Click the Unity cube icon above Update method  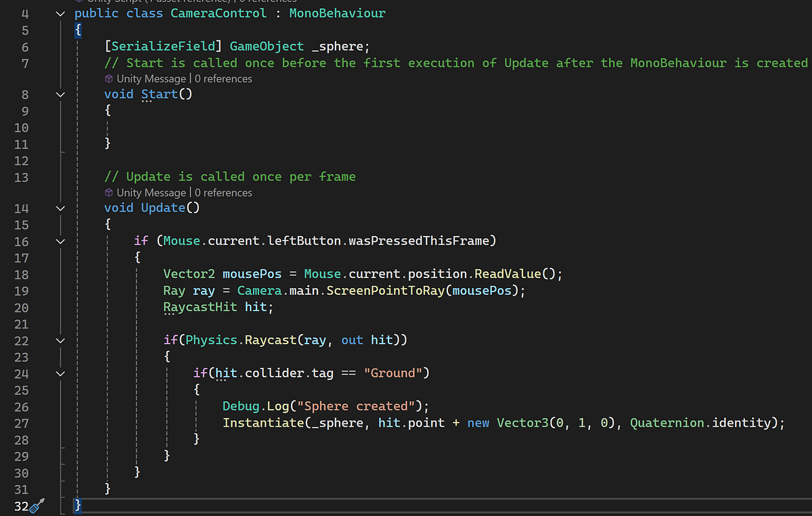[x=109, y=192]
